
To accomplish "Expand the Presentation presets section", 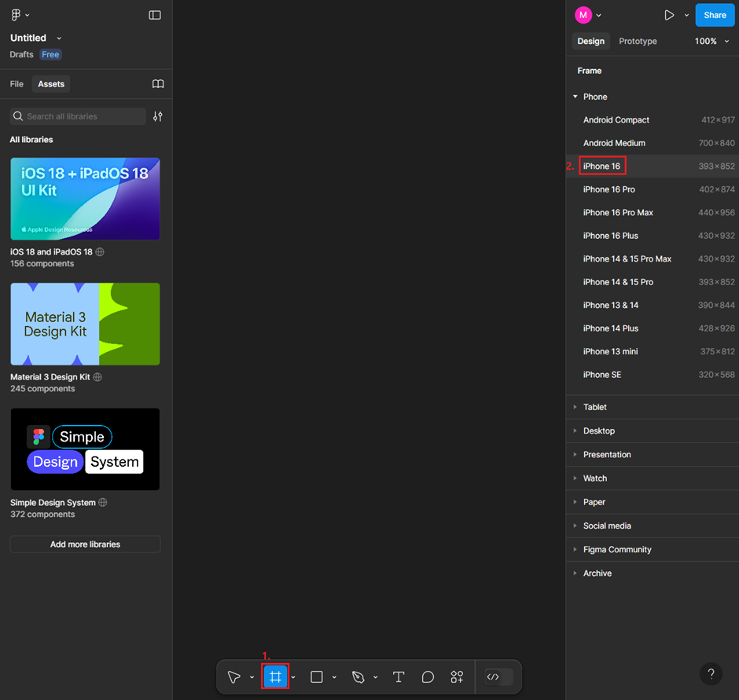I will click(575, 455).
